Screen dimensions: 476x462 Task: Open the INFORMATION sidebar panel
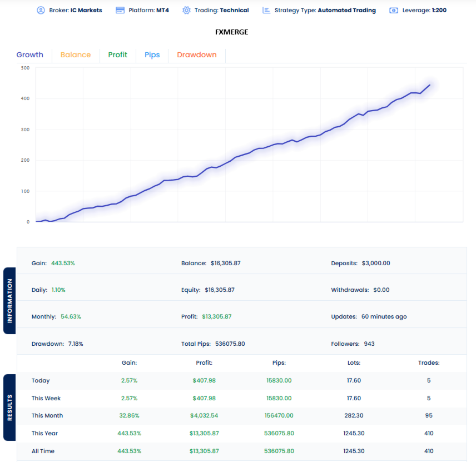8,300
